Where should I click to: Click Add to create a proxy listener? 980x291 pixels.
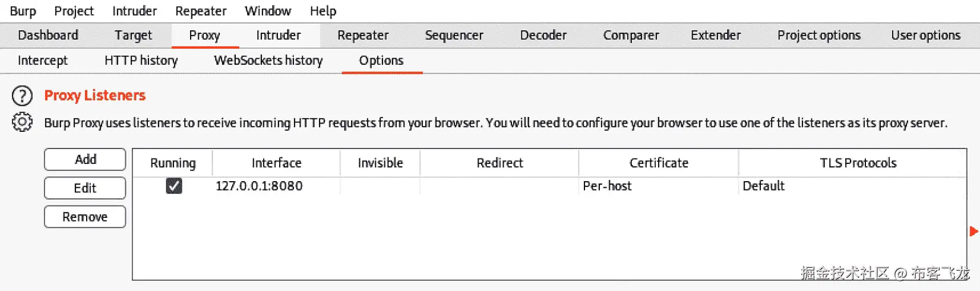point(85,159)
